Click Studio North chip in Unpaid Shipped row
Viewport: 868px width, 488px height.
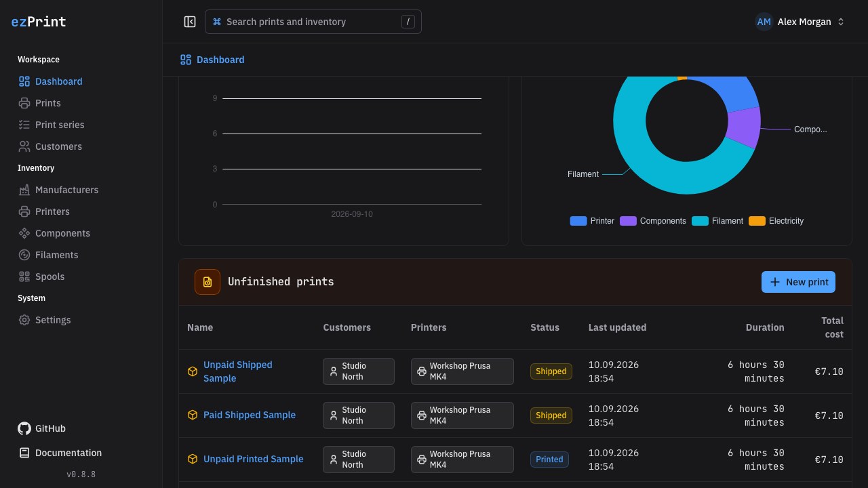coord(359,371)
